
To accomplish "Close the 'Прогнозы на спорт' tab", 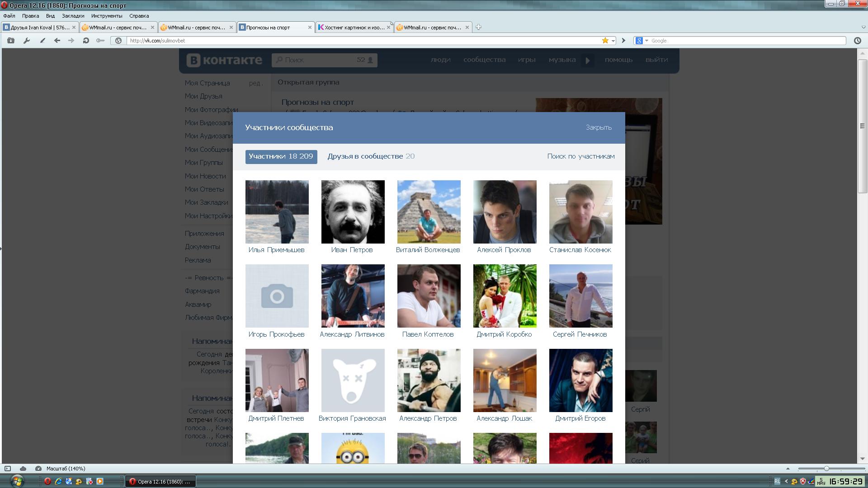I will (x=310, y=28).
